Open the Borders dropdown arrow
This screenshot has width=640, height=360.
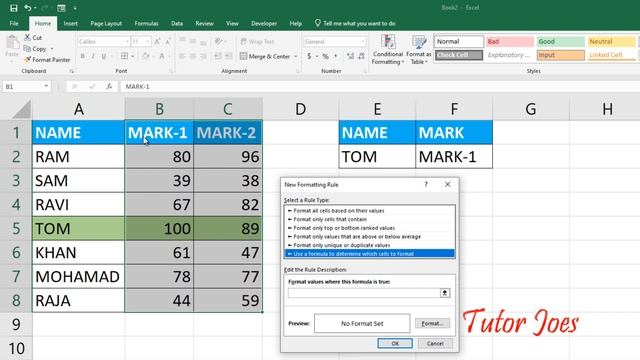pyautogui.click(x=133, y=56)
